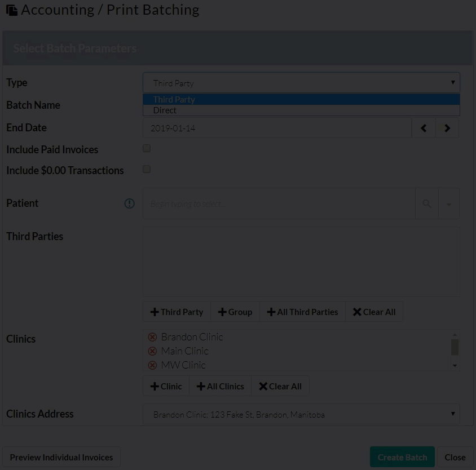
Task: Select Brandon Clinic text in Clinics list
Action: (192, 337)
